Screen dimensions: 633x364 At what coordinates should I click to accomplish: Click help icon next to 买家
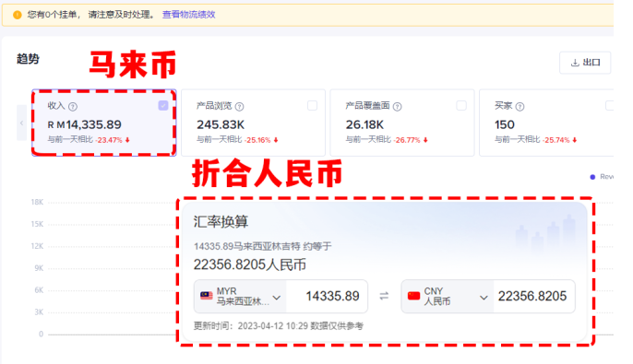click(520, 106)
